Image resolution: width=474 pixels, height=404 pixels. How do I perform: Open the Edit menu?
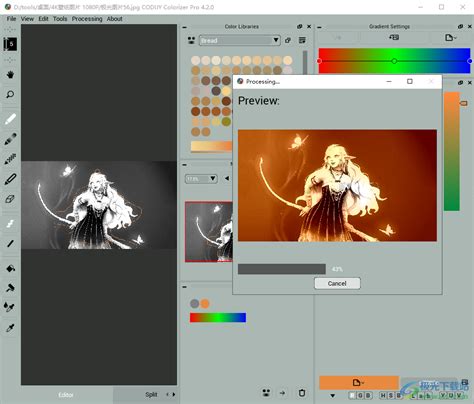(43, 19)
